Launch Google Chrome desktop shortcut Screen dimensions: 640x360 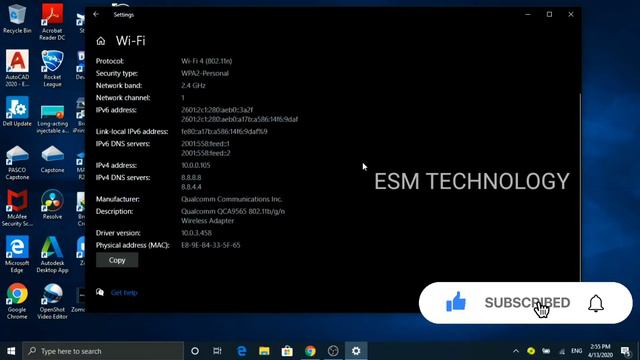point(17,301)
